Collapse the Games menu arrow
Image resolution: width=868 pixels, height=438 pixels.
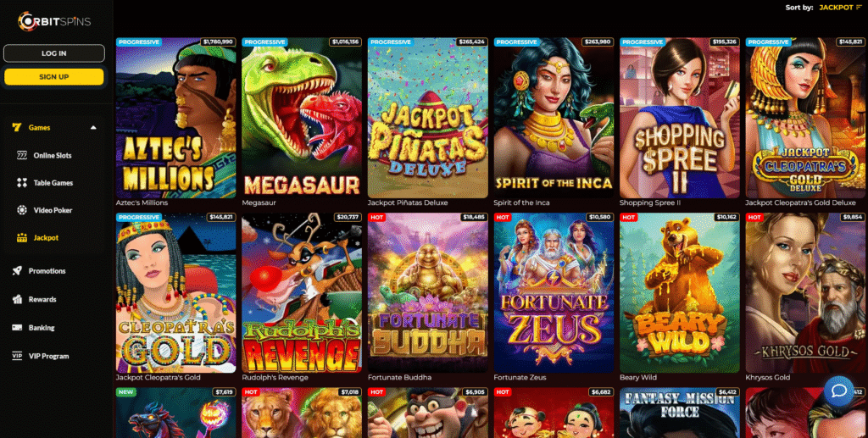(x=93, y=128)
